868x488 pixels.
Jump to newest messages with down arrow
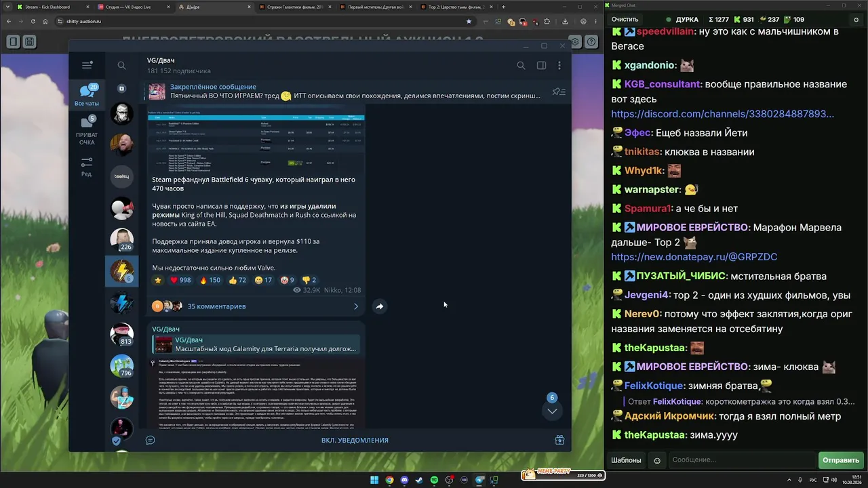click(552, 411)
